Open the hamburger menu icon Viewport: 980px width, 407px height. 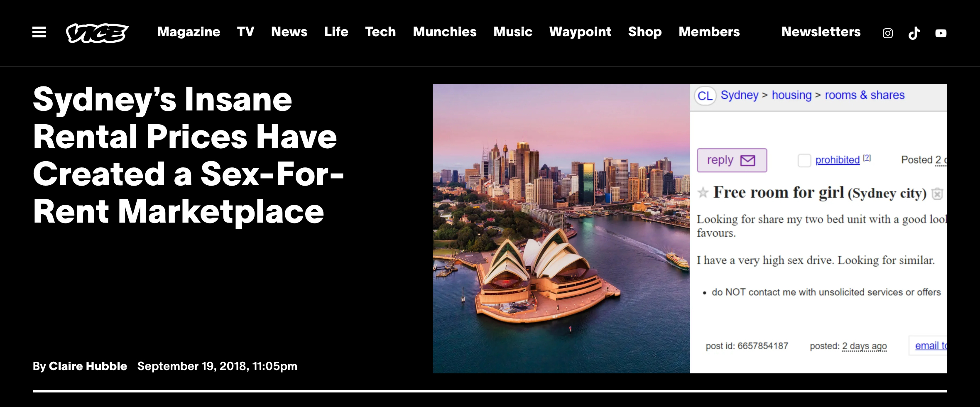[x=39, y=32]
